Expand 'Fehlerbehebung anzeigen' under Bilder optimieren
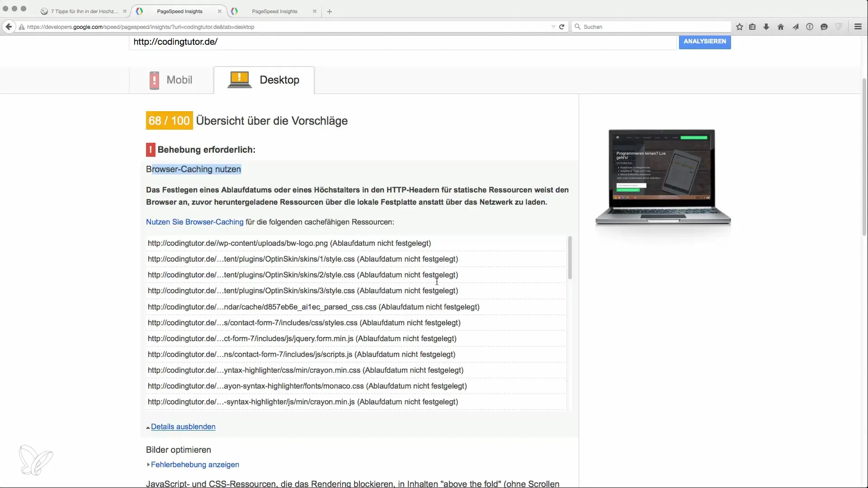Image resolution: width=868 pixels, height=488 pixels. [x=195, y=465]
